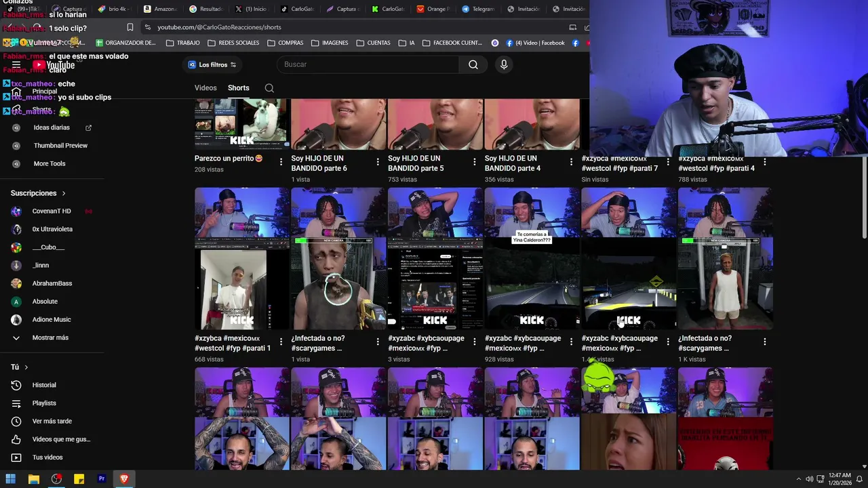Select the Shorts channel tab
868x488 pixels.
click(x=239, y=88)
